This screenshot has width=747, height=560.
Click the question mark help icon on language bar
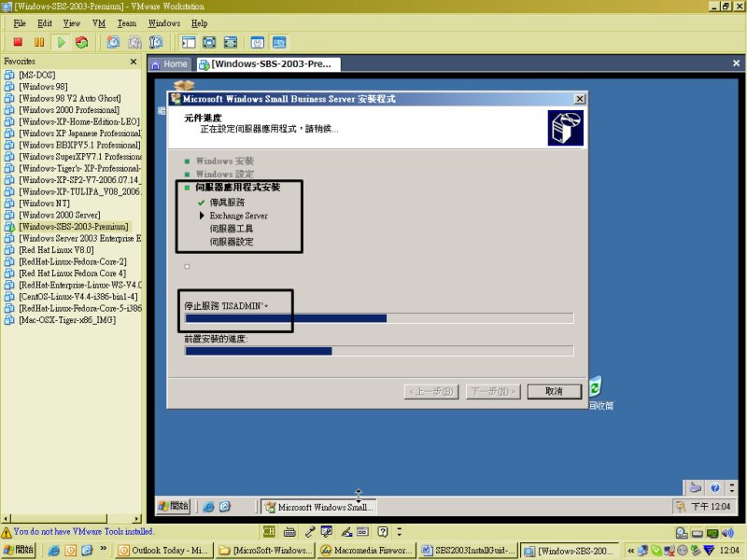tap(383, 531)
